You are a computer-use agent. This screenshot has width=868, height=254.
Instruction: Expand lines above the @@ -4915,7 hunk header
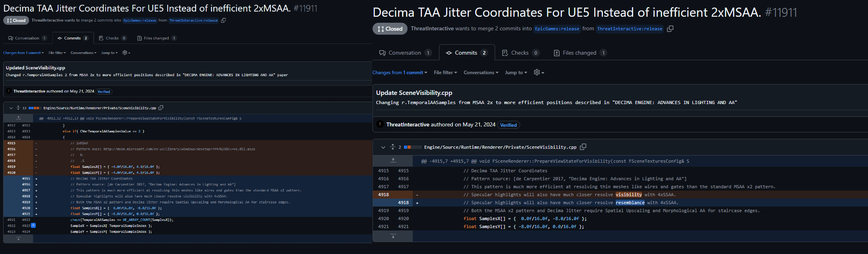click(x=393, y=161)
